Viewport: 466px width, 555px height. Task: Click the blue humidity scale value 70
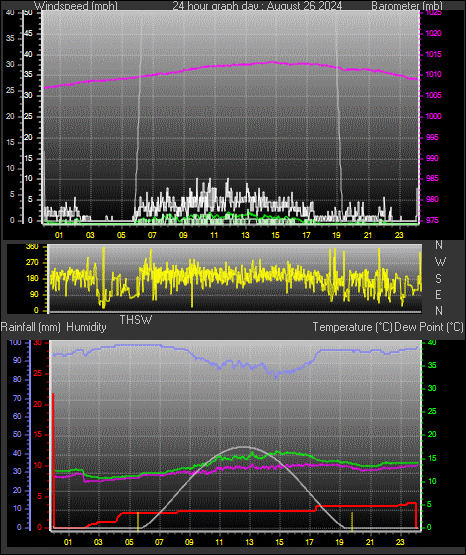click(x=17, y=398)
